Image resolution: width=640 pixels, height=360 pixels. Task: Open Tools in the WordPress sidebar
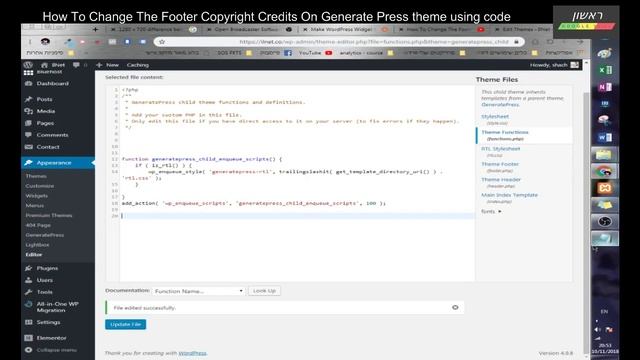tap(44, 292)
